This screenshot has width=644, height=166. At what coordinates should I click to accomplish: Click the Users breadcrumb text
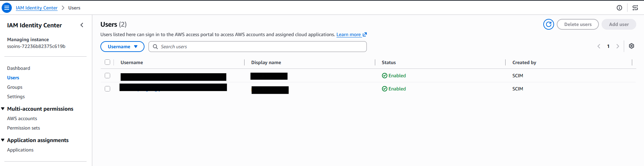pos(74,8)
